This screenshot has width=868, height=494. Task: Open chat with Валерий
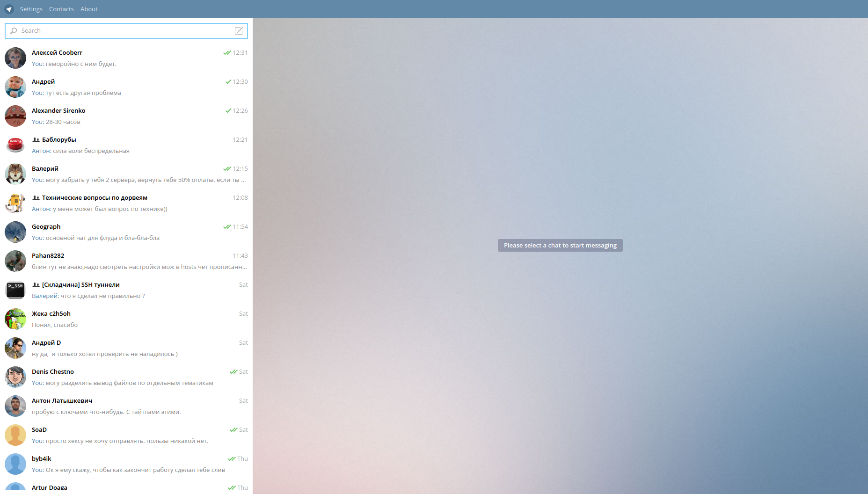point(126,174)
